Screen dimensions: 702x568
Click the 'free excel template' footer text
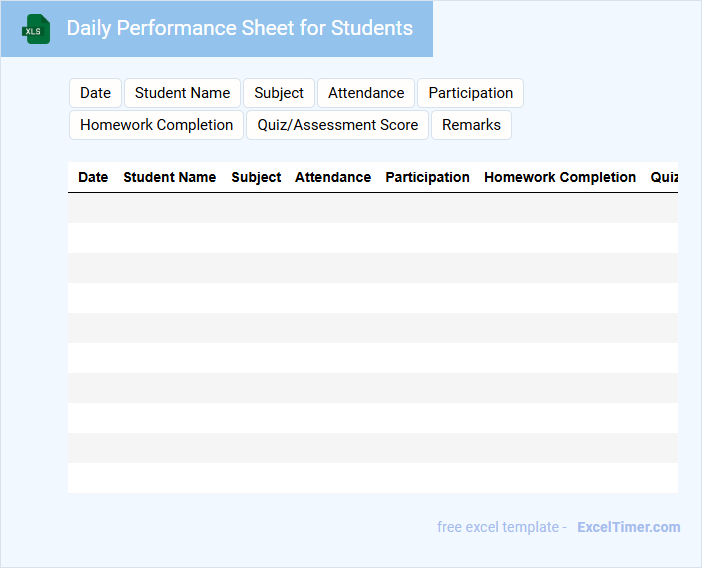click(501, 527)
